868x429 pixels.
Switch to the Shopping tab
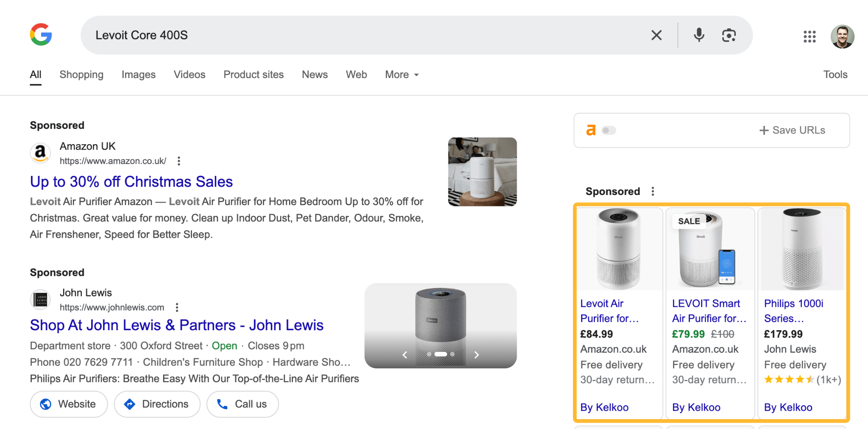click(81, 74)
